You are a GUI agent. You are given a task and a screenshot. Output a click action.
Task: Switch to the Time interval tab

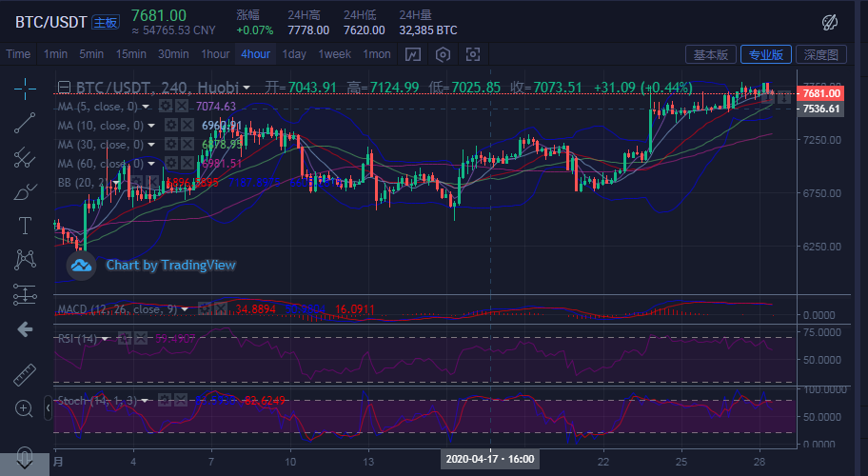click(18, 54)
